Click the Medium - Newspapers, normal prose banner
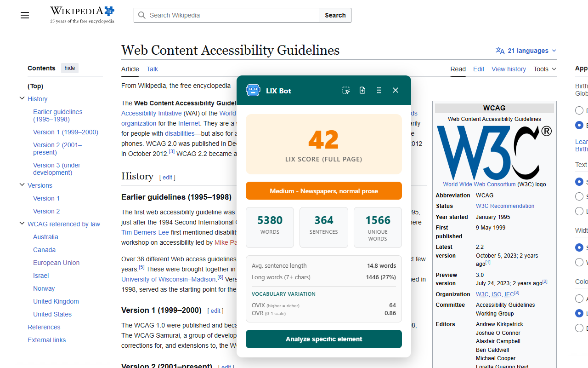 click(x=324, y=191)
